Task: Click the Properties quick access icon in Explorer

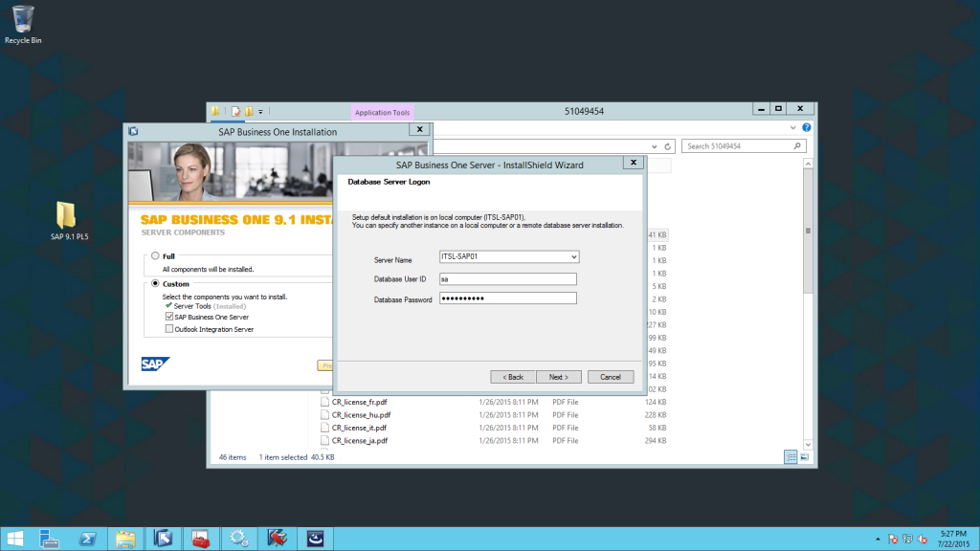Action: click(235, 112)
